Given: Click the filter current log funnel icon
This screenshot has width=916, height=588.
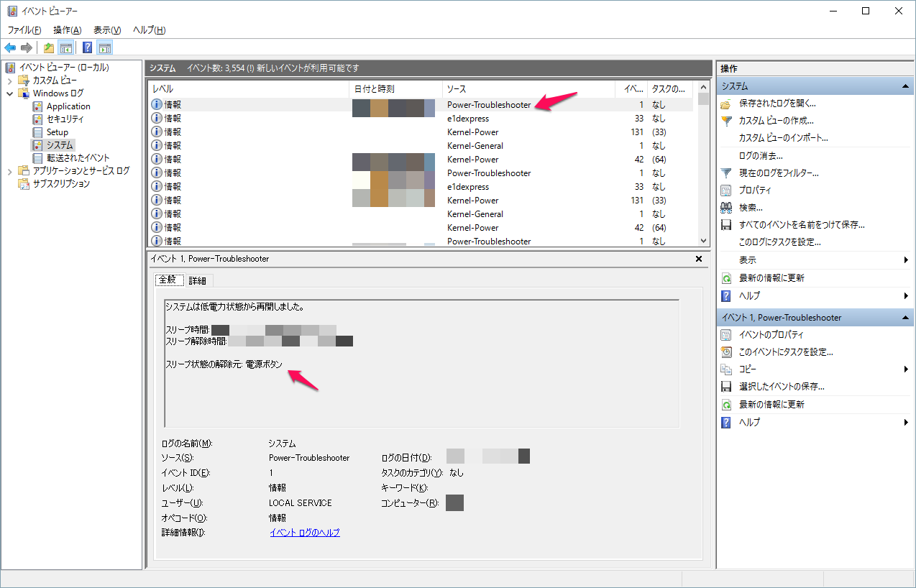Looking at the screenshot, I should coord(725,173).
